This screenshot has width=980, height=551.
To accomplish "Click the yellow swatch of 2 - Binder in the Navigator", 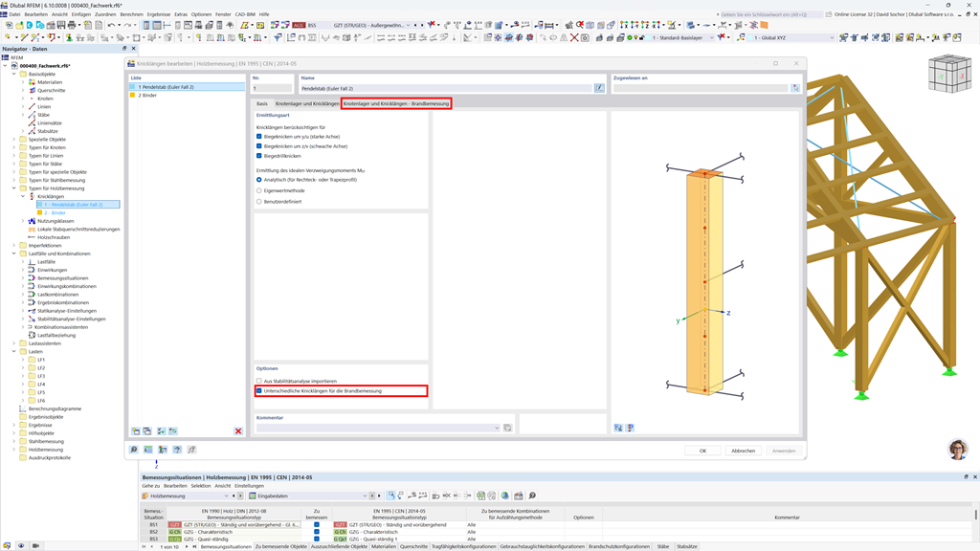I will [x=40, y=212].
